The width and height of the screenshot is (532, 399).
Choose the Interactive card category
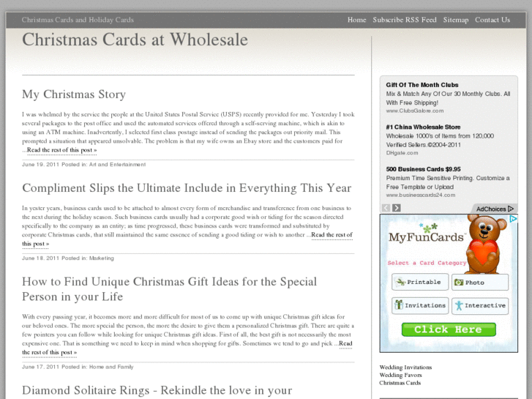480,305
